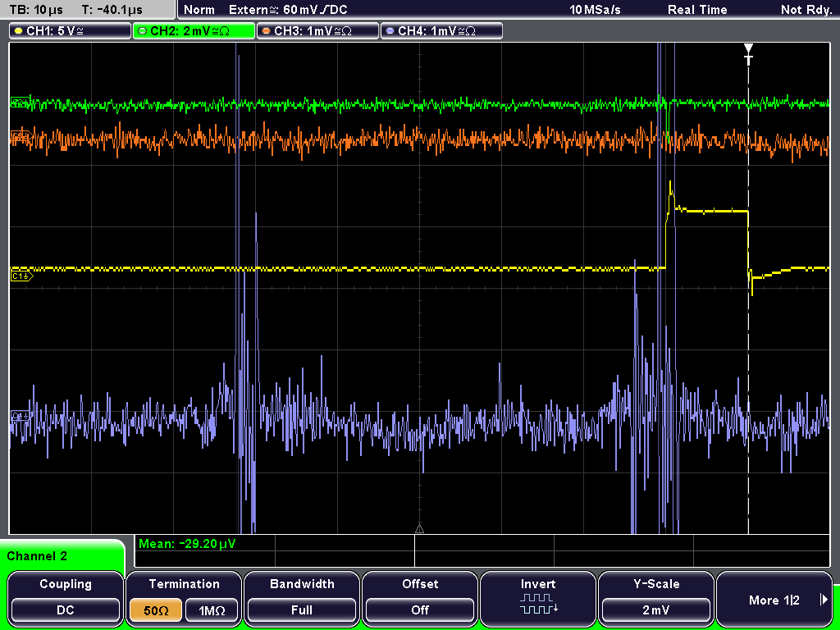Click the TB: 10 µs timebase readout

pos(37,9)
